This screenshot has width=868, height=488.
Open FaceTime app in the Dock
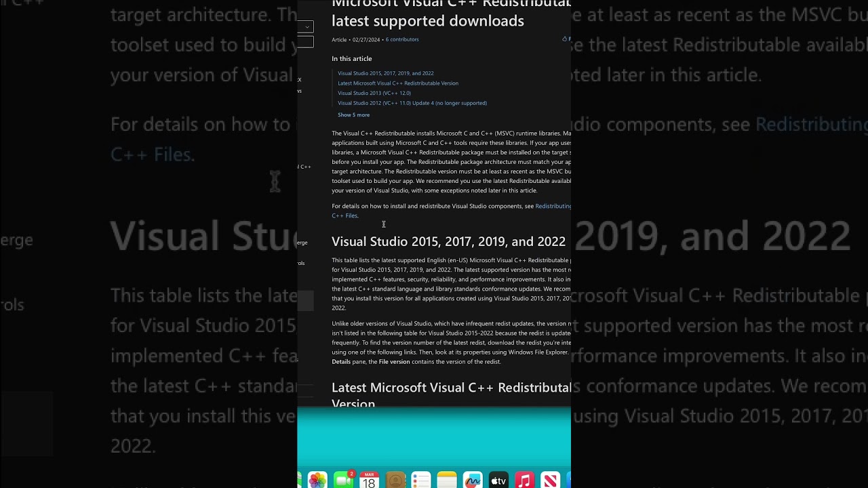(x=344, y=481)
